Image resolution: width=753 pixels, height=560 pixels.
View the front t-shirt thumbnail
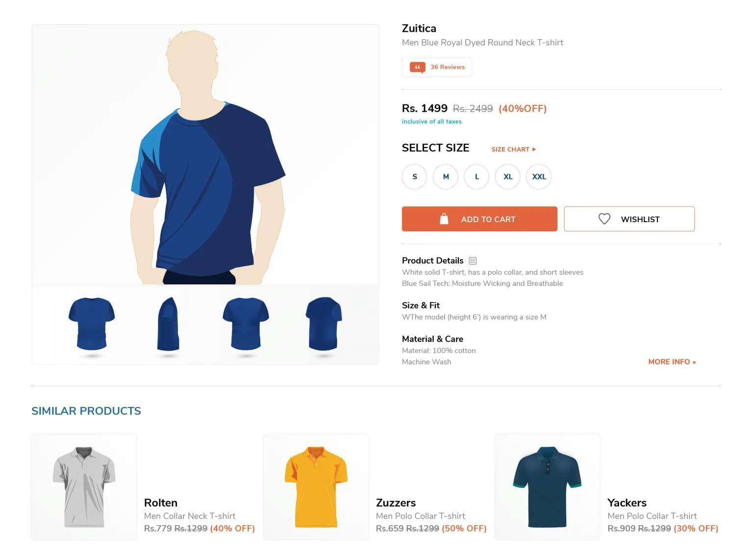pyautogui.click(x=92, y=325)
